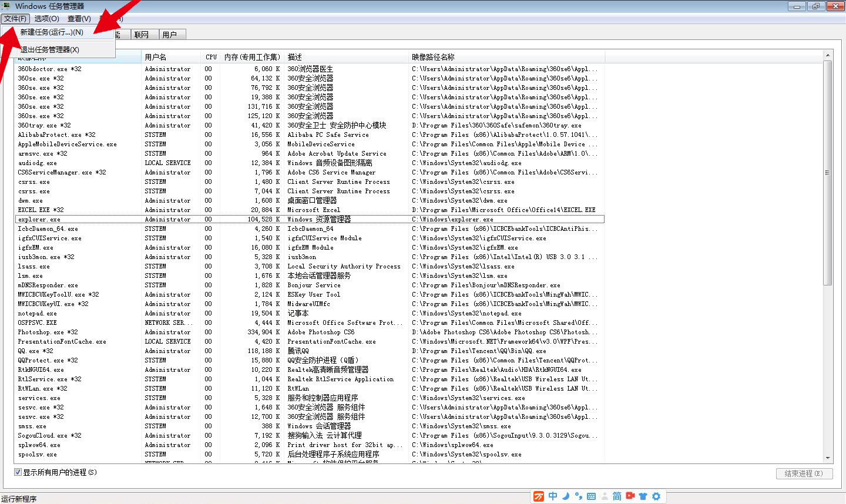Toggle punctuation mode icon on the IME bar
The image size is (846, 504).
pyautogui.click(x=579, y=496)
